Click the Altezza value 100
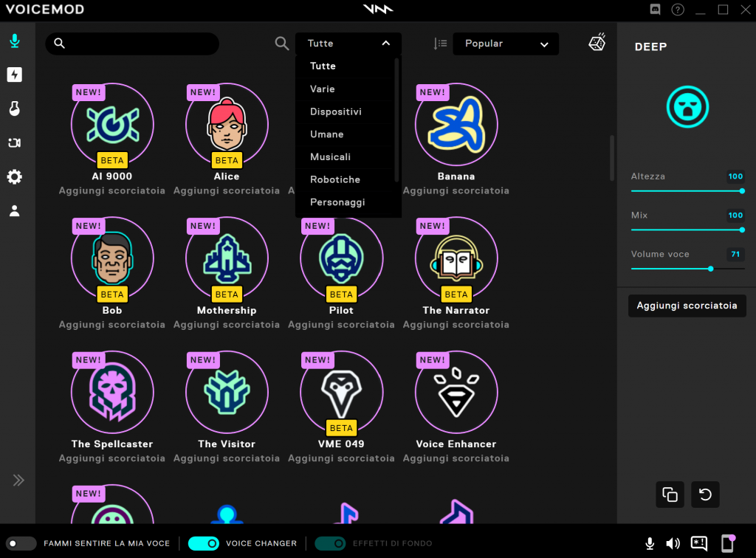This screenshot has width=756, height=558. click(735, 176)
